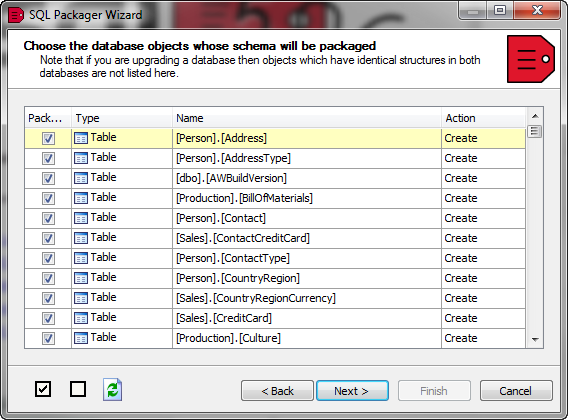Click the green Refresh icon
568x420 pixels.
point(112,390)
